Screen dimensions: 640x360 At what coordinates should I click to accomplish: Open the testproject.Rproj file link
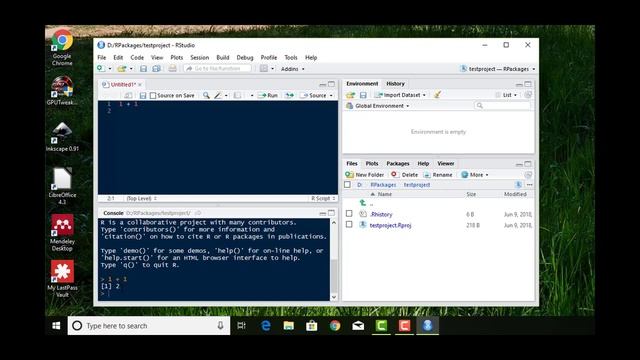[390, 225]
